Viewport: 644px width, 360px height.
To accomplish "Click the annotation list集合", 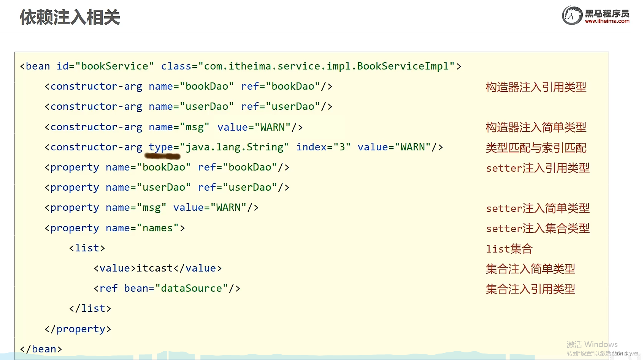I will click(509, 249).
